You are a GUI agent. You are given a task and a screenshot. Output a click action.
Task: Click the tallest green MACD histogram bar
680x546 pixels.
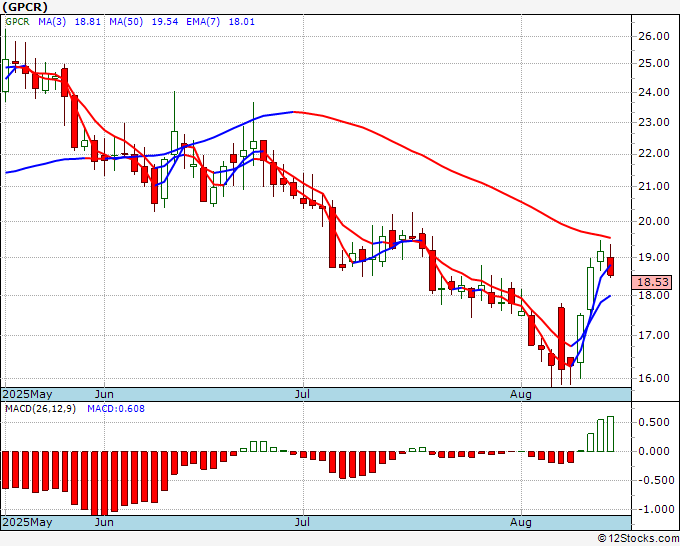coord(610,434)
